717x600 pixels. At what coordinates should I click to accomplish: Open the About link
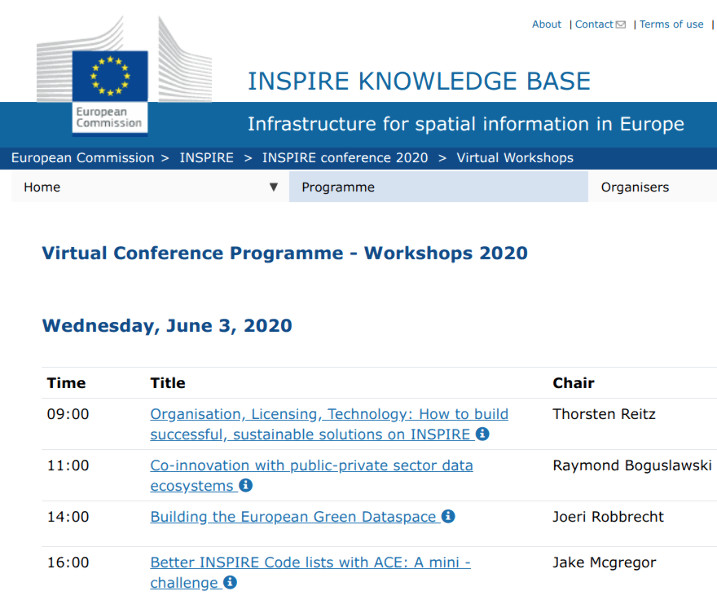coord(546,25)
